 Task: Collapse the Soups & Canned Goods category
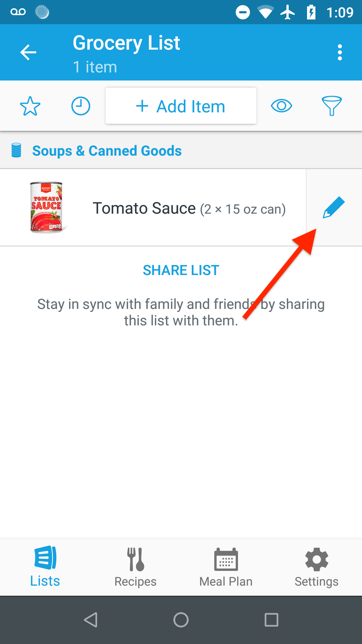click(107, 151)
